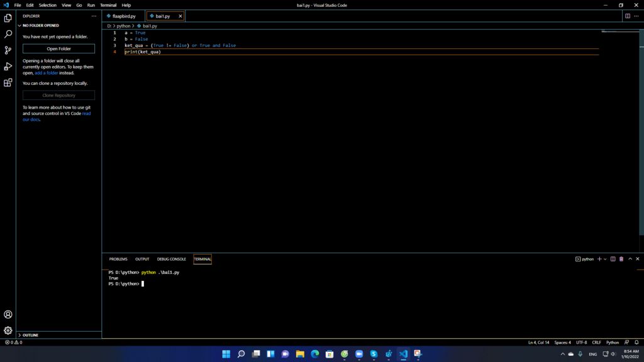Image resolution: width=644 pixels, height=362 pixels.
Task: Open Explorer views and more actions ellipsis
Action: [x=94, y=16]
